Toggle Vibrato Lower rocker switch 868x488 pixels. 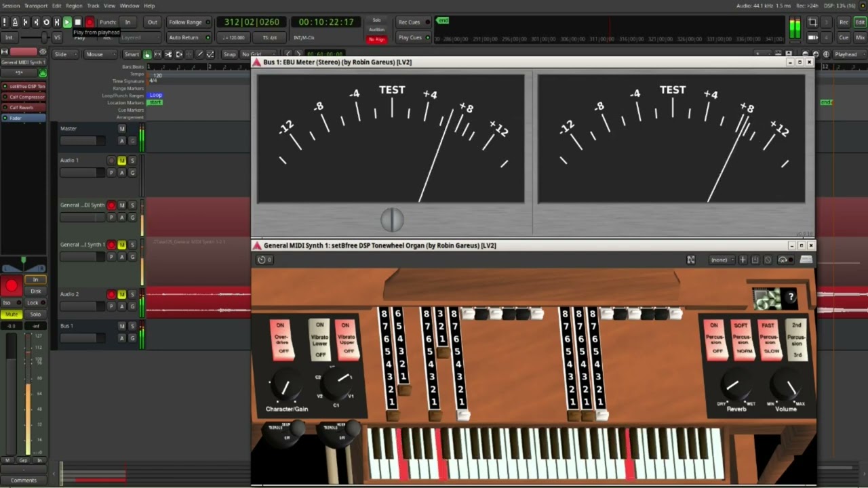(319, 339)
